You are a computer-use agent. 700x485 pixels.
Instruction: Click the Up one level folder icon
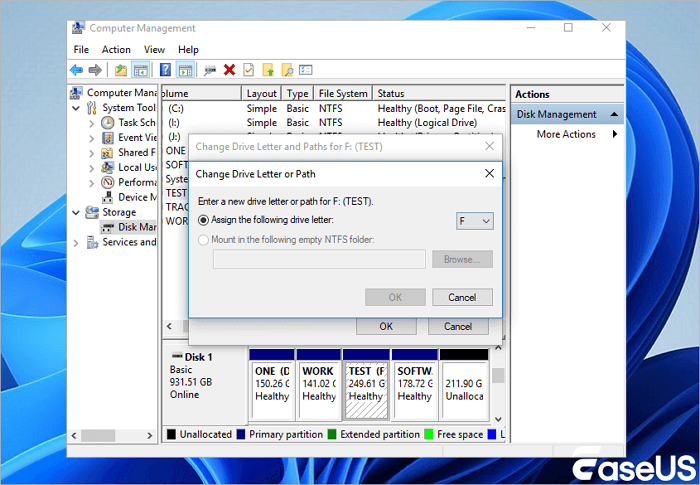(121, 70)
